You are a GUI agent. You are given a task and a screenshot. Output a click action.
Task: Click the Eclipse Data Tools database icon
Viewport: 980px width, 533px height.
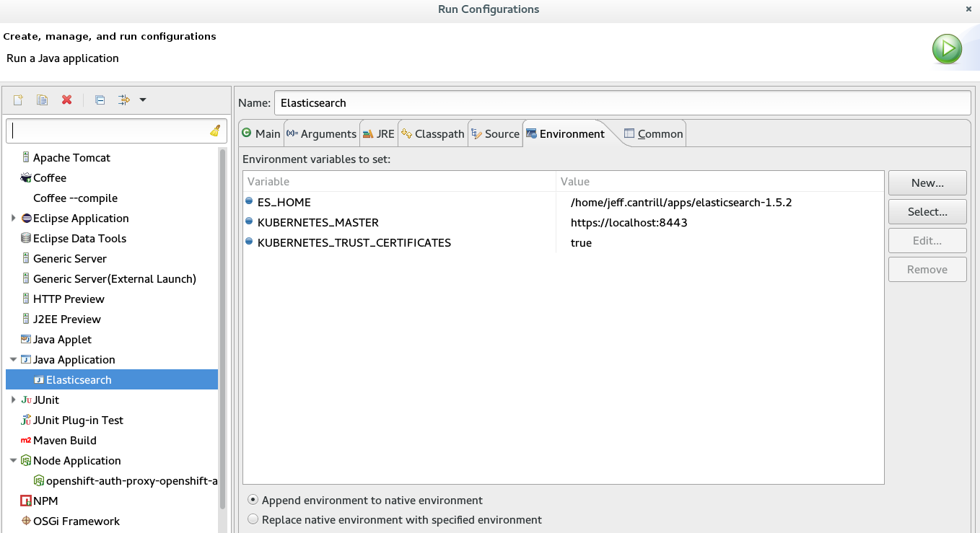[x=26, y=238]
